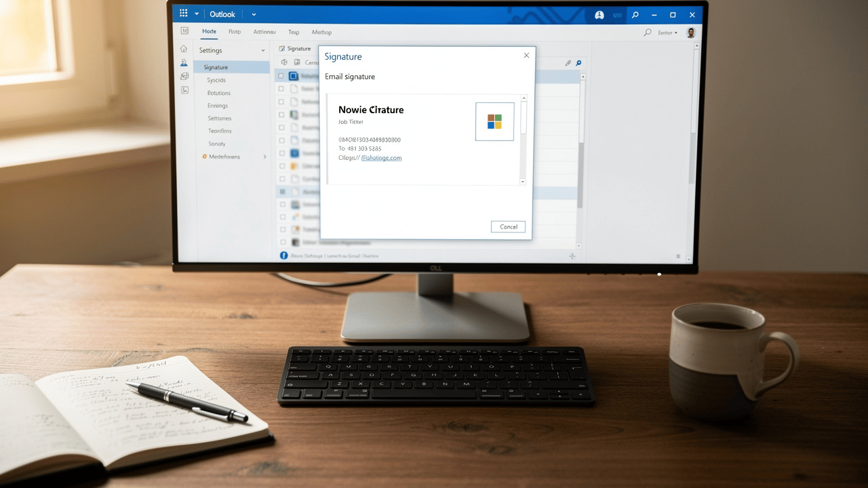Switch to the Tesp tab
Image resolution: width=868 pixels, height=488 pixels.
click(294, 32)
